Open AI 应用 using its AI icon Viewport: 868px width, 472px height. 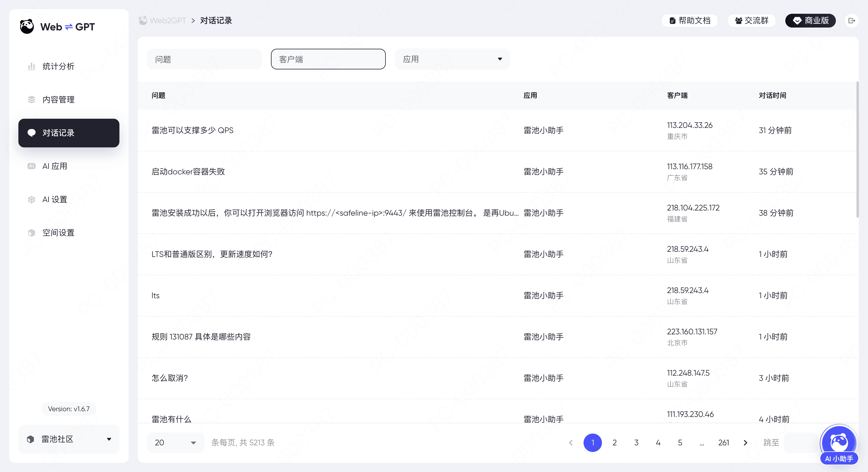click(31, 166)
